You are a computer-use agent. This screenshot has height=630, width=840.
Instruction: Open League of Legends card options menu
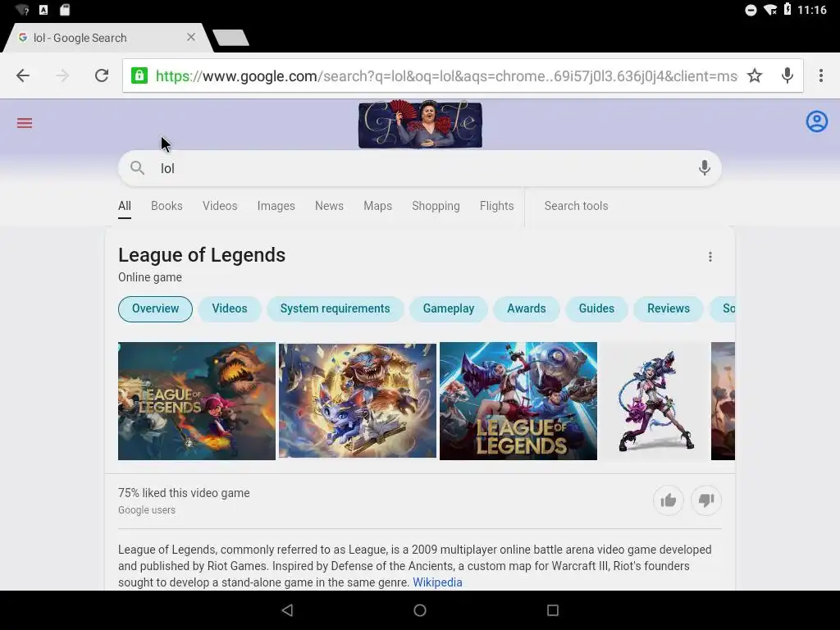click(x=710, y=257)
